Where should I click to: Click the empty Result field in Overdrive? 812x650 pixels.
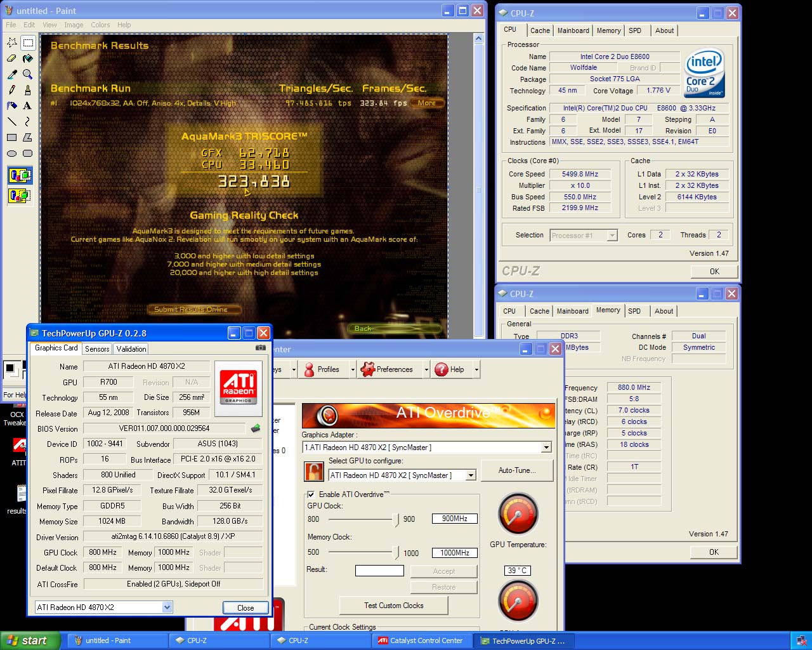click(x=379, y=571)
